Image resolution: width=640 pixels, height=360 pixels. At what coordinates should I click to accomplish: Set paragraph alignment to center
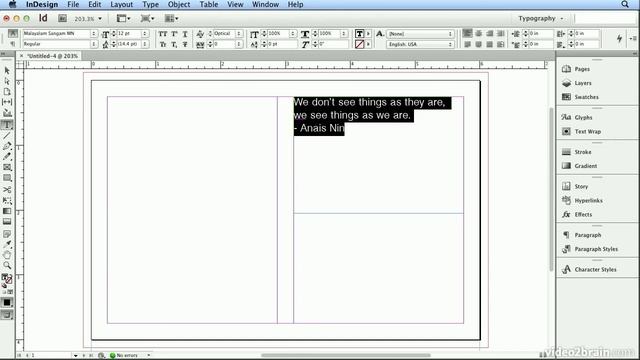478,33
